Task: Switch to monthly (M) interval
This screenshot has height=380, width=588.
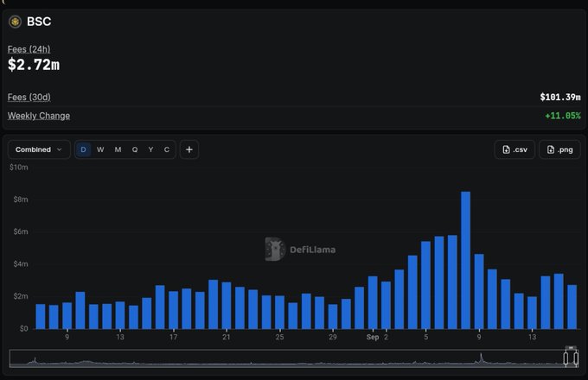Action: [118, 149]
